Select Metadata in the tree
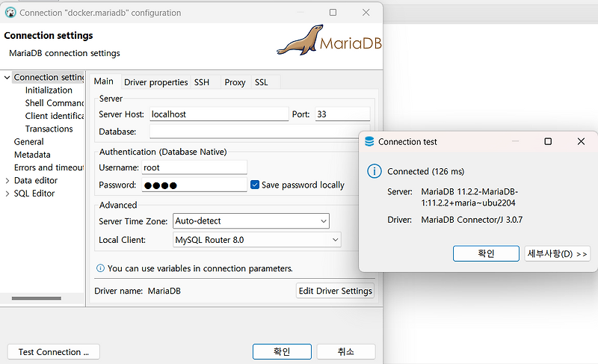This screenshot has width=598, height=364. coord(32,155)
